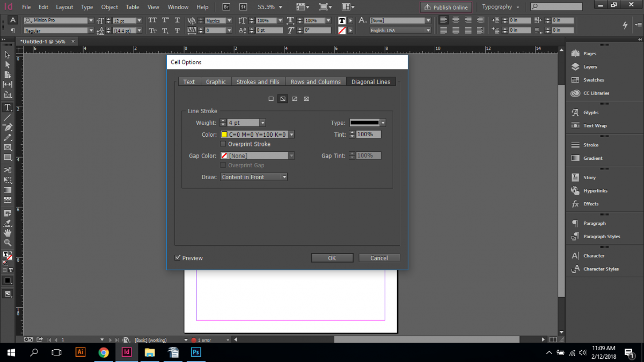The height and width of the screenshot is (362, 644).
Task: Select the Type tool
Action: pyautogui.click(x=8, y=107)
